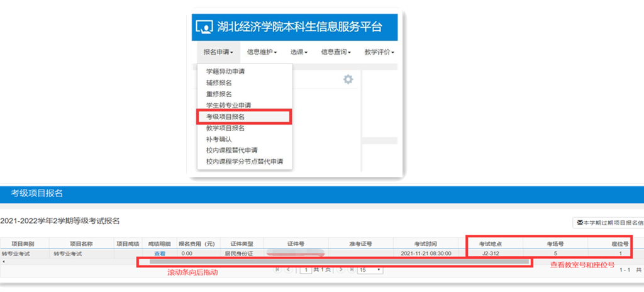Open 报名申请 dropdown menu
Image resolution: width=644 pixels, height=292 pixels.
point(218,52)
